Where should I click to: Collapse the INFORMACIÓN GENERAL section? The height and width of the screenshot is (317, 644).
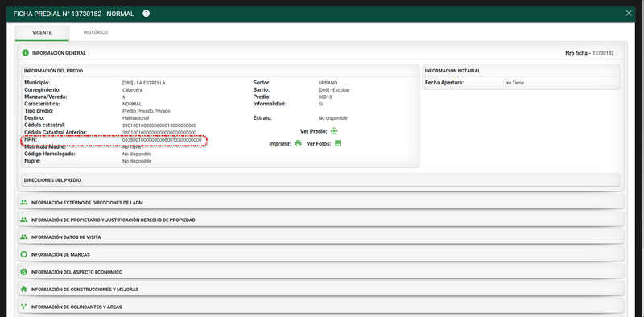[320, 53]
